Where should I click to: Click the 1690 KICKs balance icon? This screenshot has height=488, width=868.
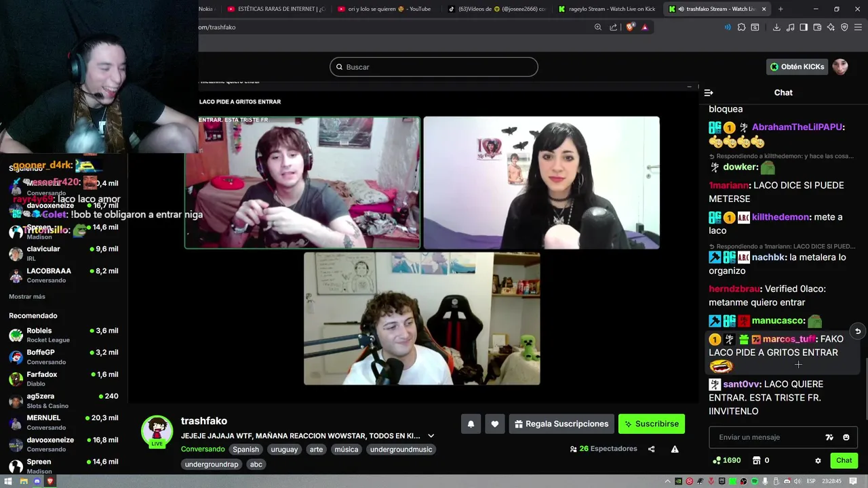(717, 461)
